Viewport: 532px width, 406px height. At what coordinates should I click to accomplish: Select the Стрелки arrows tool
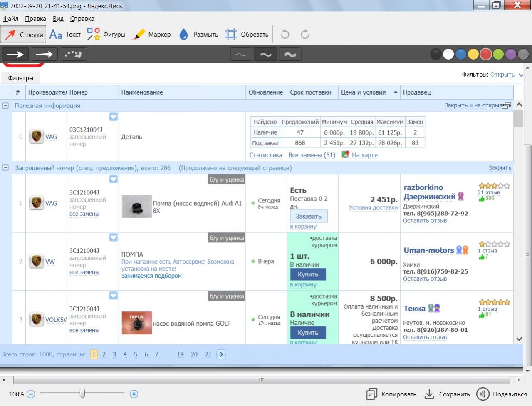point(23,35)
